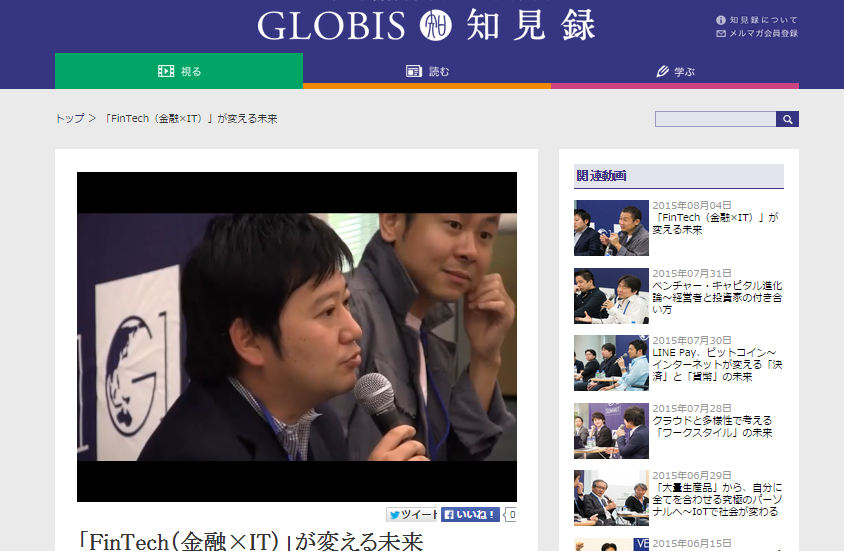Click the date text 2015年07月30日

coord(692,341)
